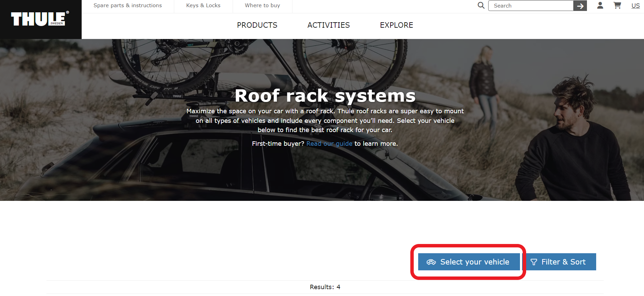Expand the EXPLORE menu
This screenshot has width=644, height=296.
coord(396,25)
